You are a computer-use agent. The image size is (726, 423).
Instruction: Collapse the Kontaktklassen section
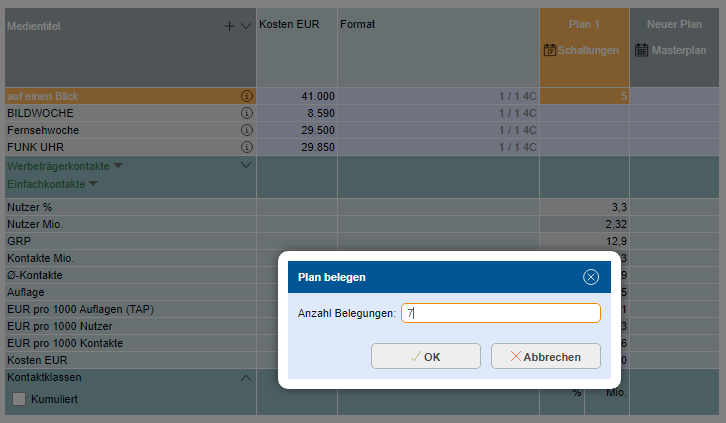pyautogui.click(x=247, y=378)
